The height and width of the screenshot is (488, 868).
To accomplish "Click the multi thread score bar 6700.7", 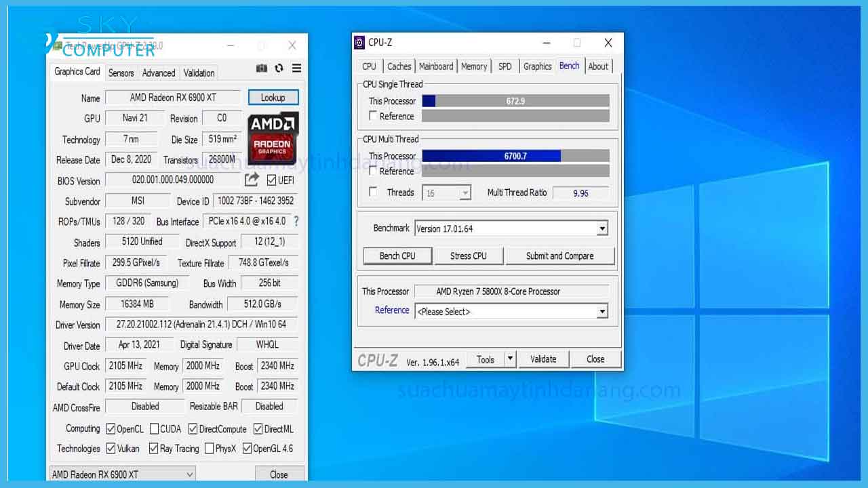I will (x=515, y=156).
